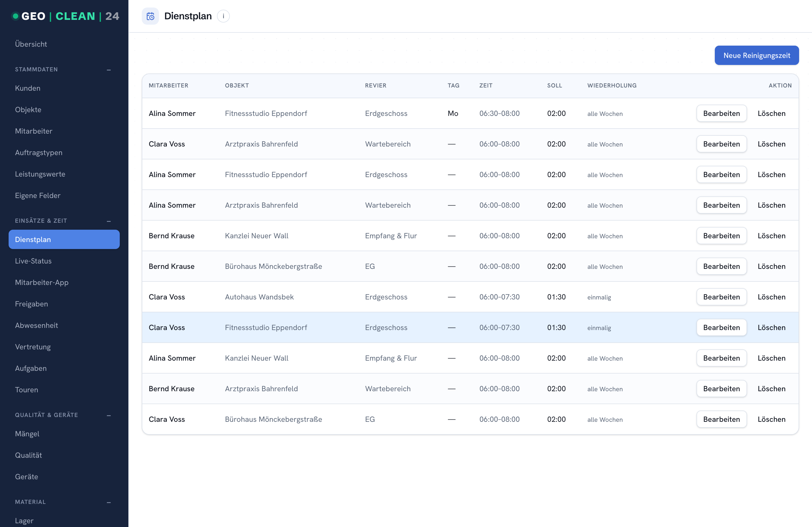812x527 pixels.
Task: Click the Mitarbeiter column header
Action: (168, 86)
